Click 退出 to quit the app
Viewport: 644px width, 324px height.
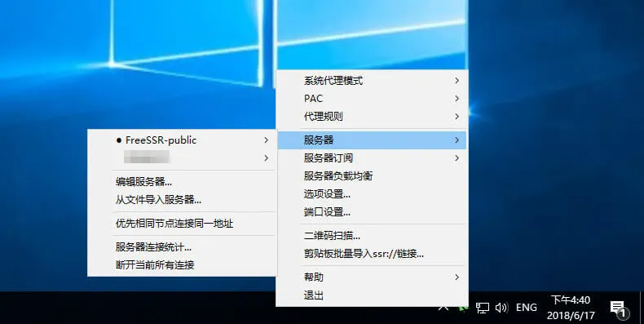pyautogui.click(x=372, y=295)
